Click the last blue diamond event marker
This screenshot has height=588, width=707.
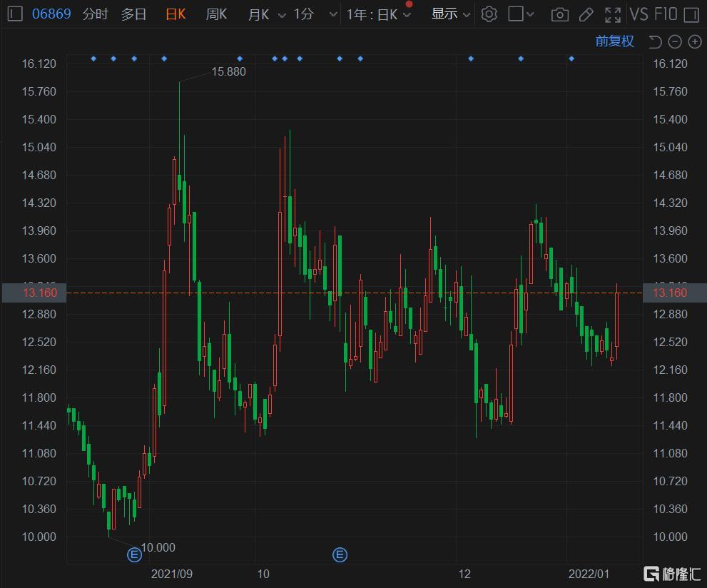pos(571,59)
